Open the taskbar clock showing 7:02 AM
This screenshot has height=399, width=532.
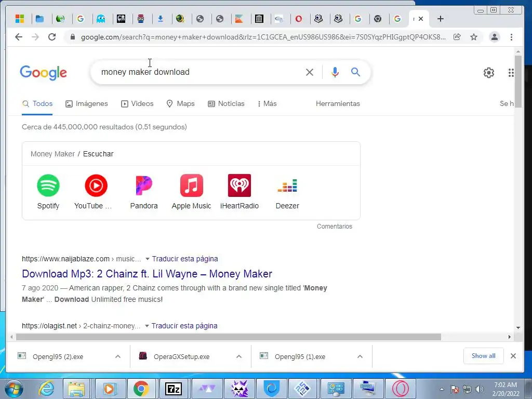tap(506, 389)
